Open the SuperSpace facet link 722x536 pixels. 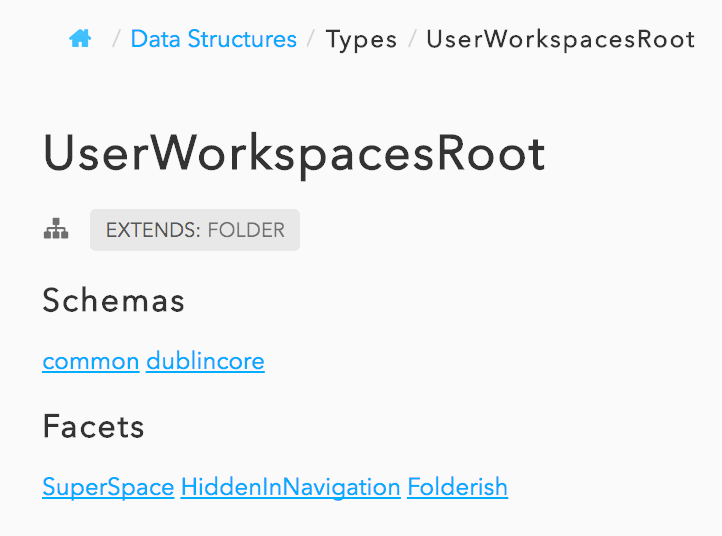click(108, 487)
